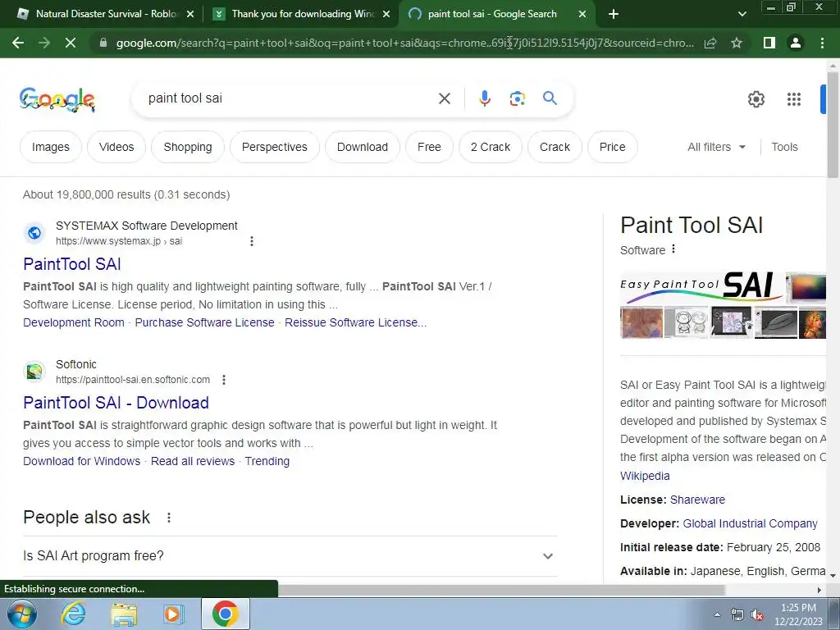Close the Natural Disaster Survival tab
This screenshot has width=840, height=630.
click(190, 15)
